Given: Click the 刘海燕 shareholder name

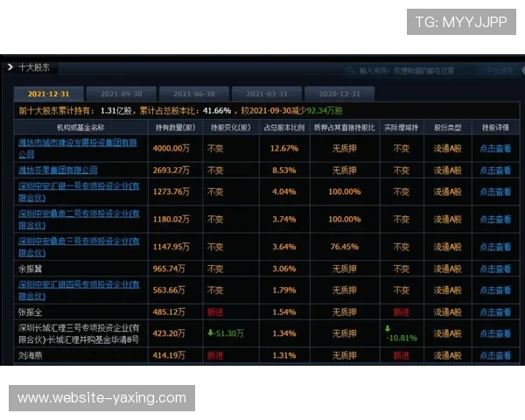Looking at the screenshot, I should point(30,355).
